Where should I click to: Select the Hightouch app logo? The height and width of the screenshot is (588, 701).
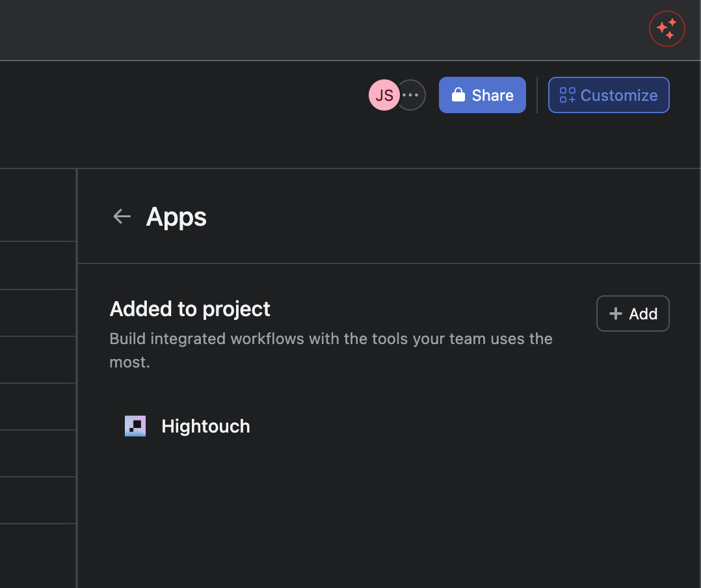(135, 426)
